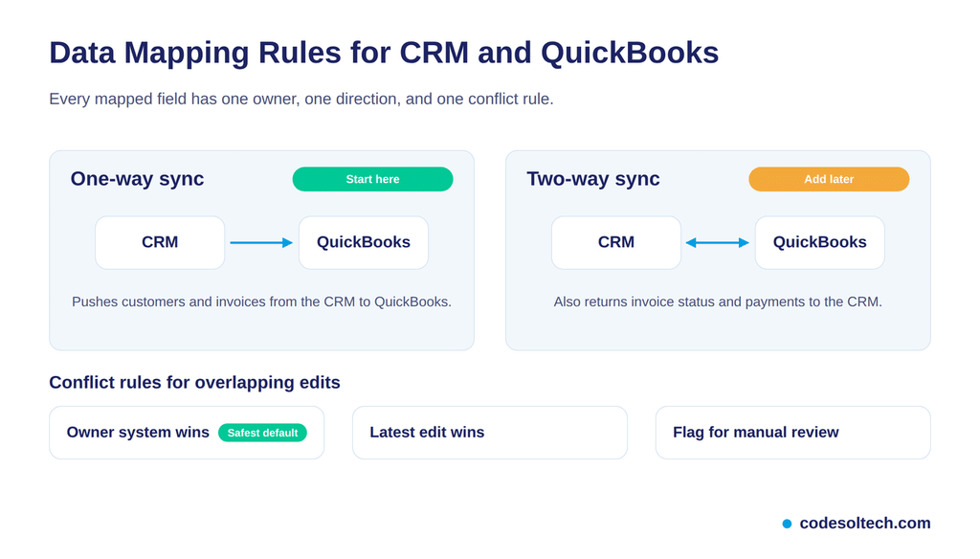Click the Two-way sync heading

point(593,179)
